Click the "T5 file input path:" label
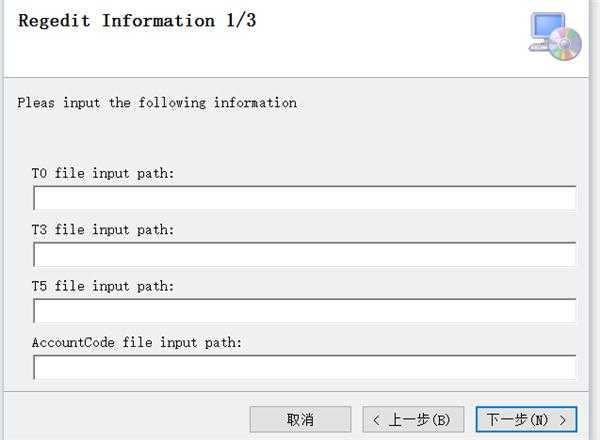Image resolution: width=600 pixels, height=440 pixels. pyautogui.click(x=103, y=286)
